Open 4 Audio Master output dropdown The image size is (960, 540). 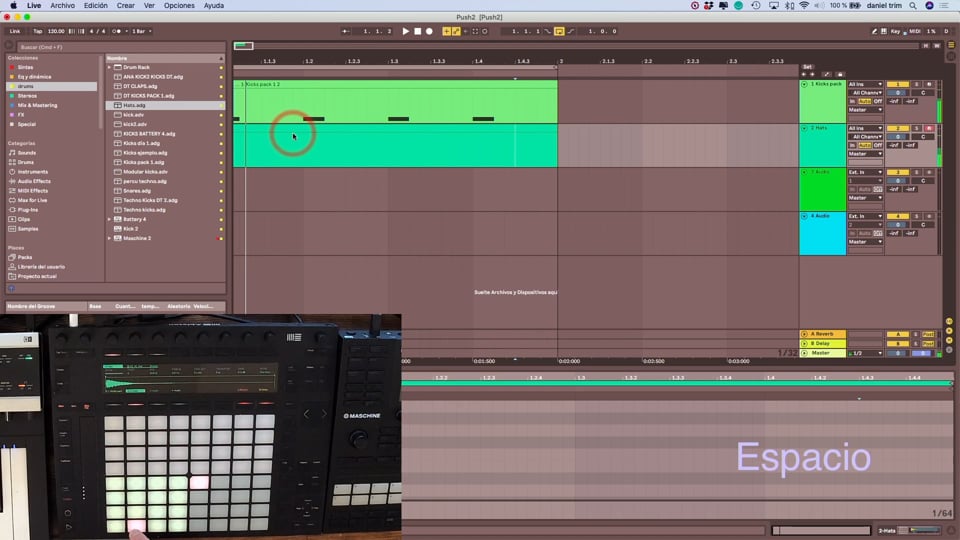[x=865, y=242]
